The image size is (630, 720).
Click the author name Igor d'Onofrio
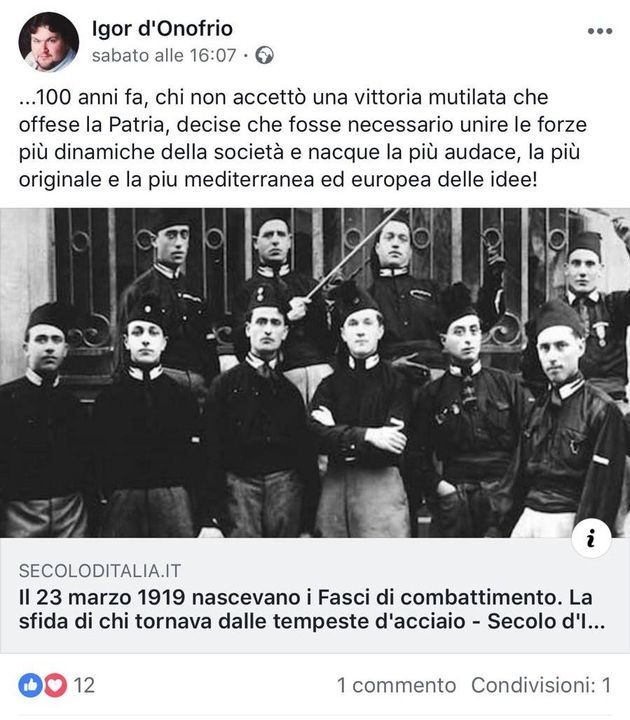[x=162, y=29]
